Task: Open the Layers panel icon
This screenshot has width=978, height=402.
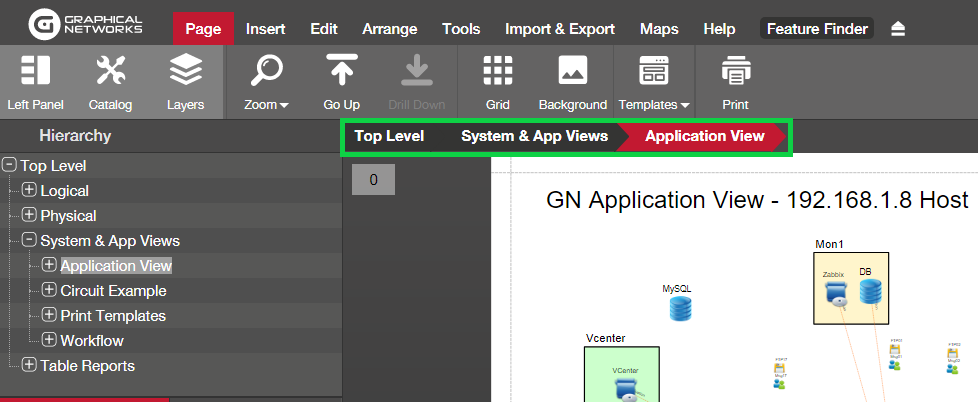Action: coord(185,71)
